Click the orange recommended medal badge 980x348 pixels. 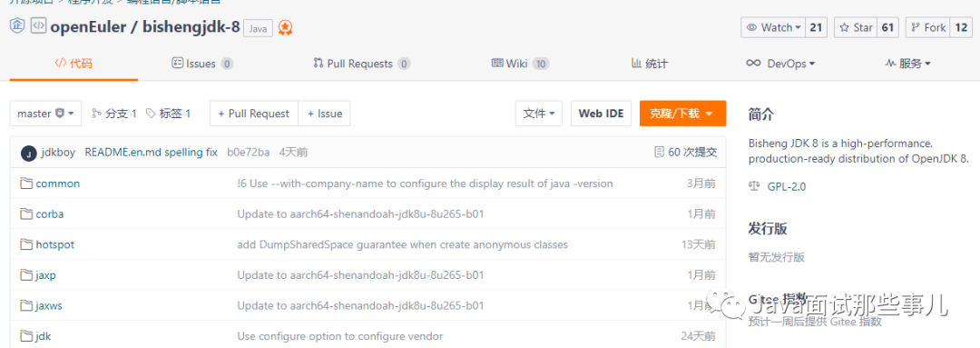point(286,27)
